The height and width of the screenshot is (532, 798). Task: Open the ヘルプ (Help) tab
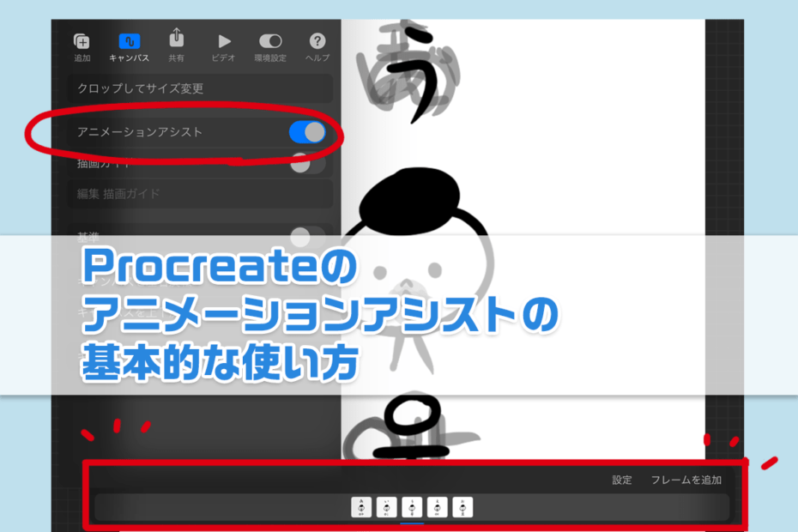click(317, 47)
